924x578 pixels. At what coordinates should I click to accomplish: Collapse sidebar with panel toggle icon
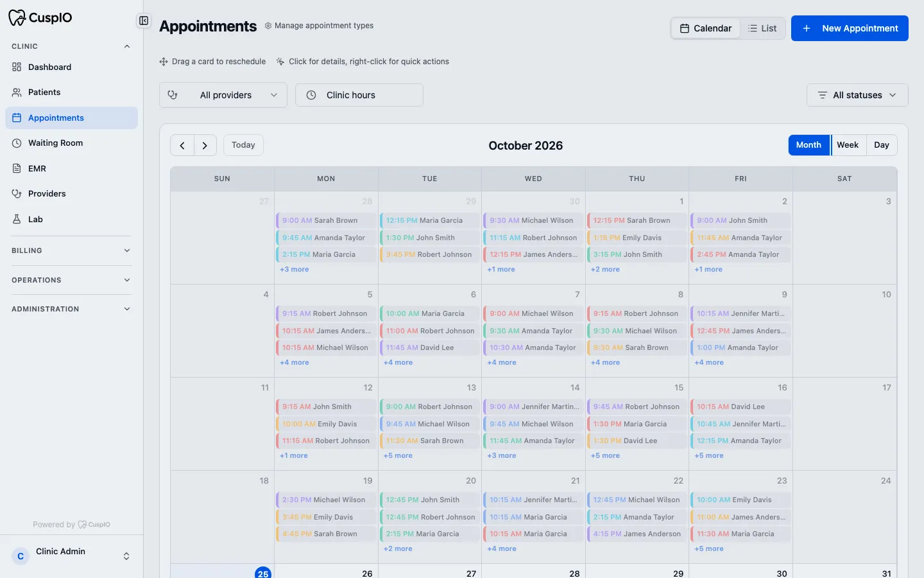144,21
